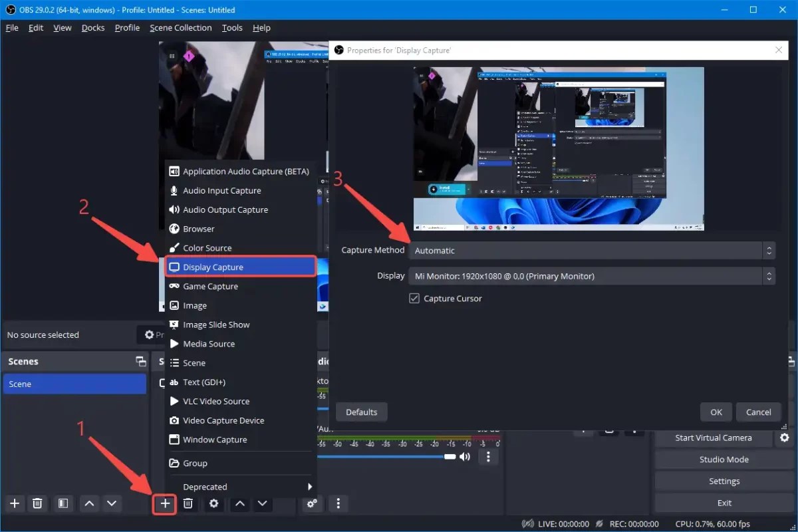This screenshot has height=532, width=798.
Task: Delete the selected scene via trash icon
Action: click(38, 503)
